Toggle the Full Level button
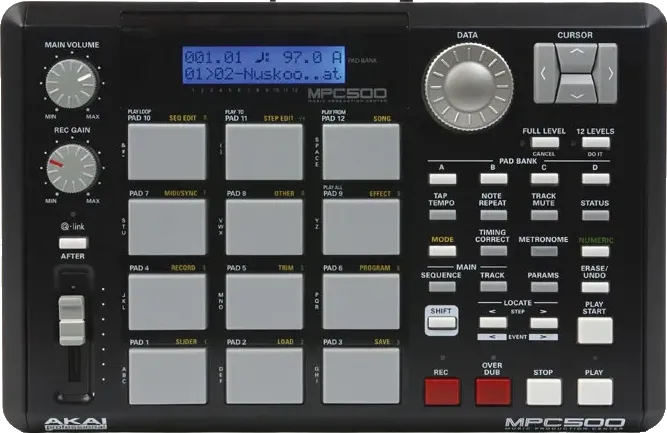Image resolution: width=667 pixels, height=433 pixels. coord(545,142)
